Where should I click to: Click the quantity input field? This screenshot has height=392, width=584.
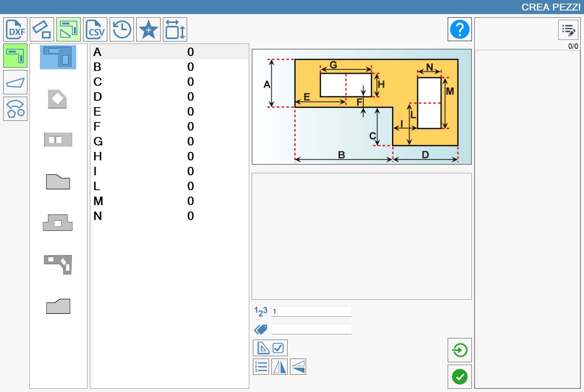(312, 311)
